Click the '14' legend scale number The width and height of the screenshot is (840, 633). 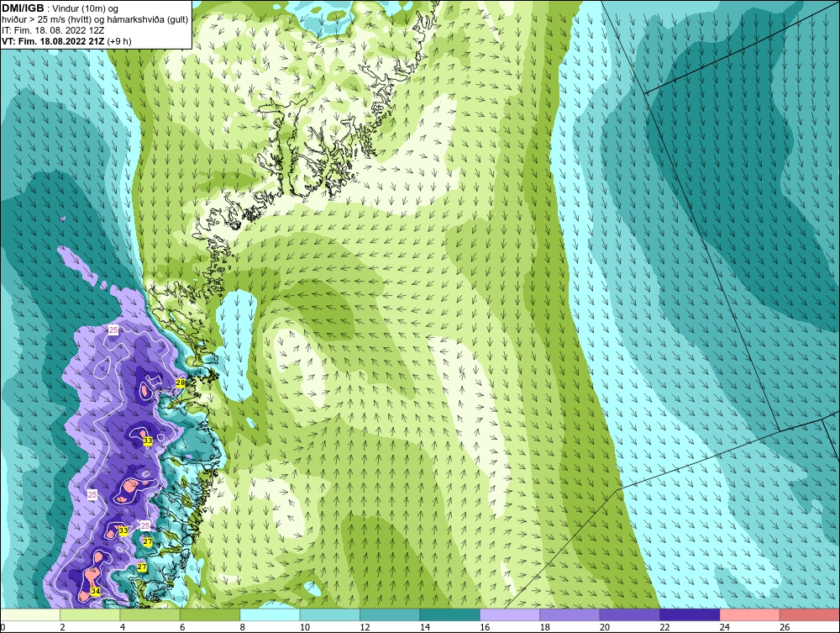tap(425, 627)
